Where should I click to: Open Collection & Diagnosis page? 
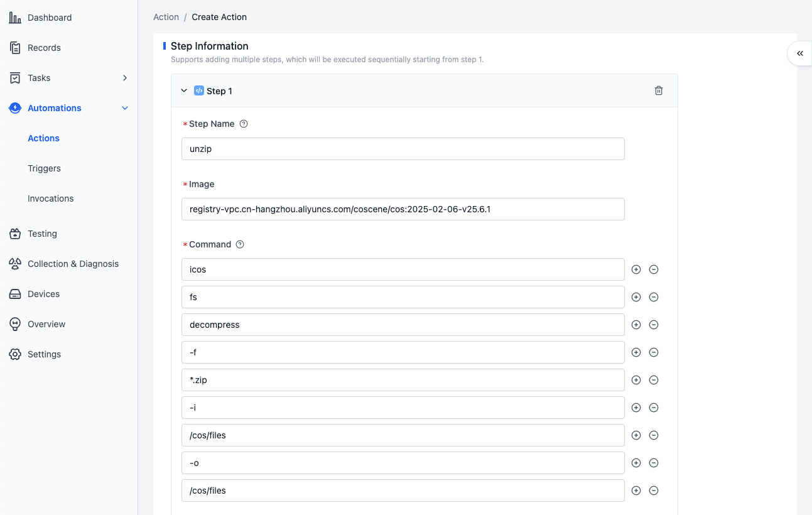coord(73,264)
